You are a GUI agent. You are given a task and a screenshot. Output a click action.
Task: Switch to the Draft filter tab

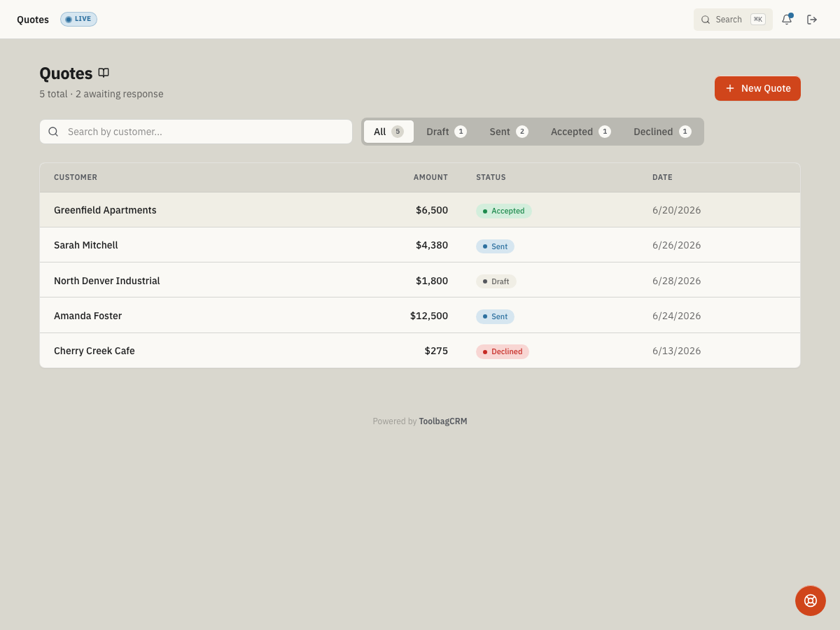pyautogui.click(x=446, y=132)
